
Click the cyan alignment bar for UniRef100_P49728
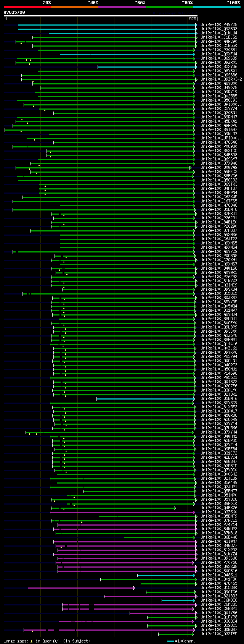point(107,24)
